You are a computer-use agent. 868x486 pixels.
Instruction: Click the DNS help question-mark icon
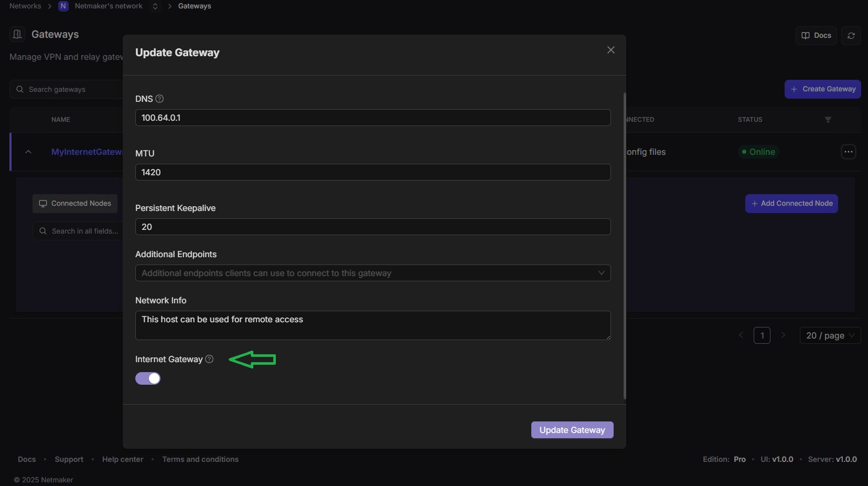159,99
